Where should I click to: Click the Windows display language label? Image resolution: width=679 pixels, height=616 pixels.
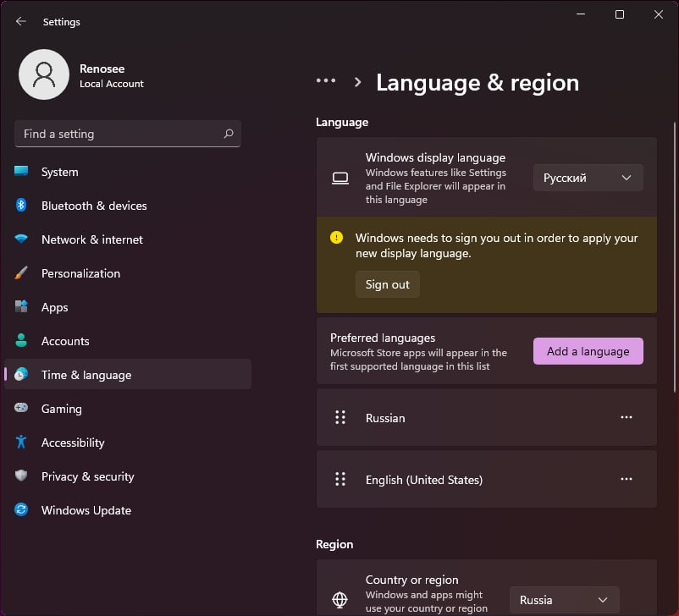[x=435, y=157]
